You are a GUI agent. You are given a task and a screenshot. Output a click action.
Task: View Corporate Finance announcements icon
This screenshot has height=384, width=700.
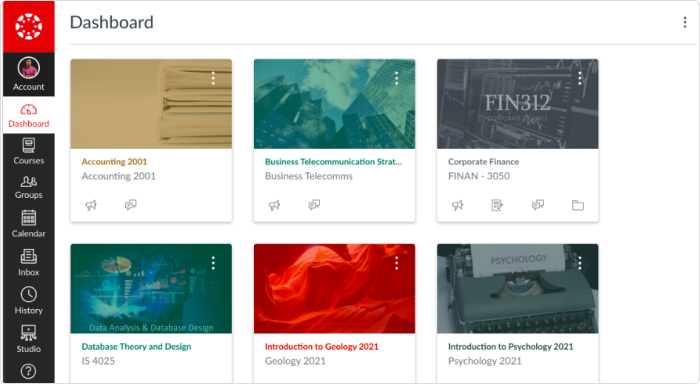(458, 205)
